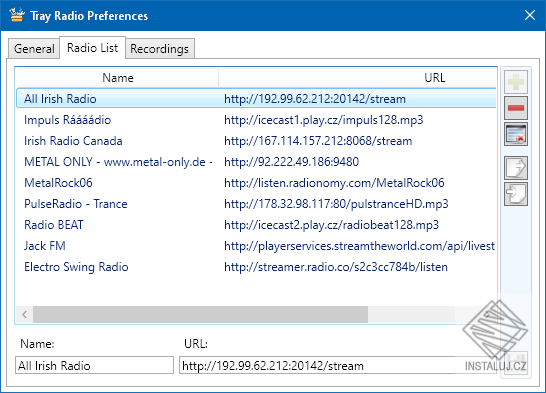This screenshot has height=393, width=546.
Task: Click the scrollbar left arrow
Action: click(24, 315)
